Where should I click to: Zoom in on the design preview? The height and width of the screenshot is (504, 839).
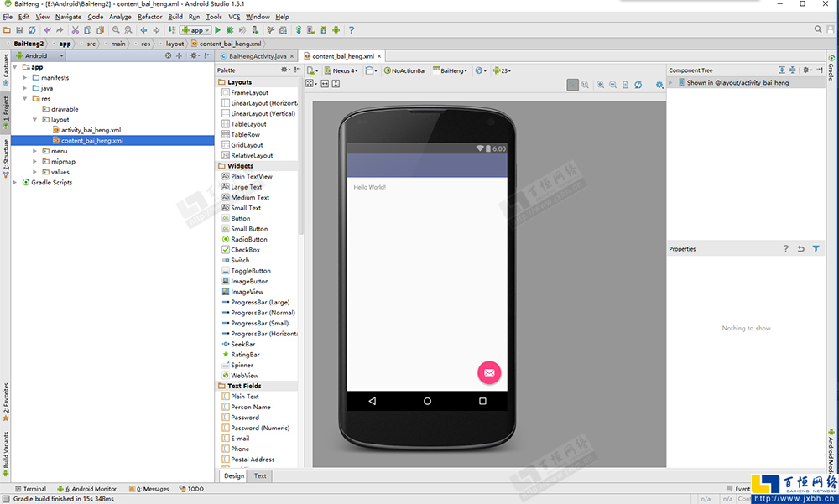(600, 85)
